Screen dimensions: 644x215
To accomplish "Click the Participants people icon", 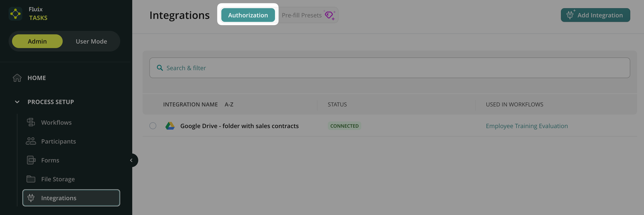I will (31, 141).
